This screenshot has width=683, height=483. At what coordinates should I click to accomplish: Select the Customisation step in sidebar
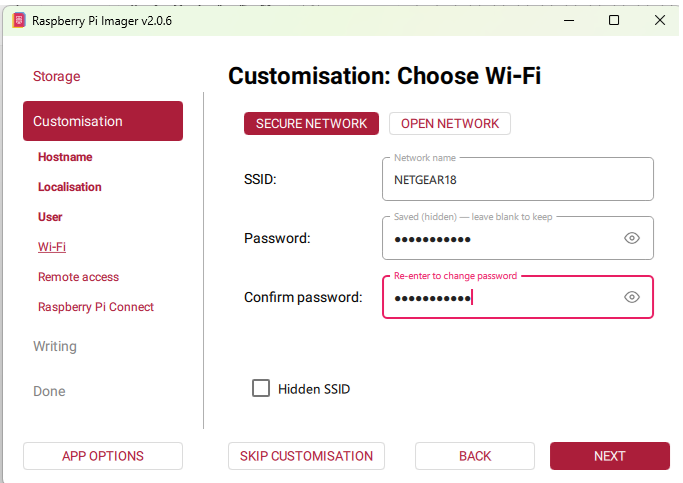pyautogui.click(x=102, y=121)
